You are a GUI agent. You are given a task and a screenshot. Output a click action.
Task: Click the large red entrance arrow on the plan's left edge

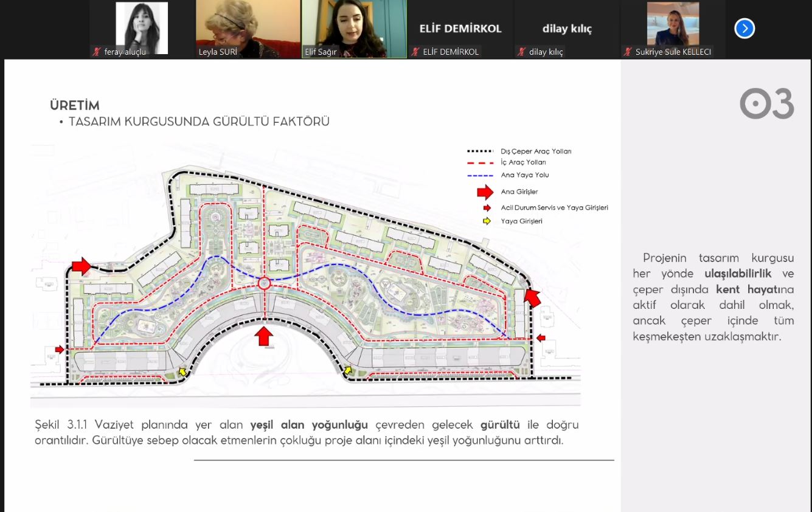[80, 266]
